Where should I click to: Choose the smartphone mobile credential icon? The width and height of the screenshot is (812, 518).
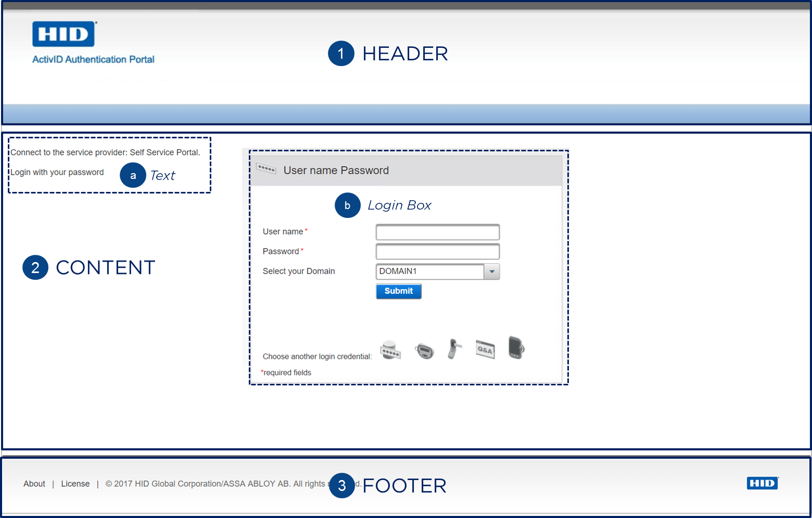click(516, 347)
